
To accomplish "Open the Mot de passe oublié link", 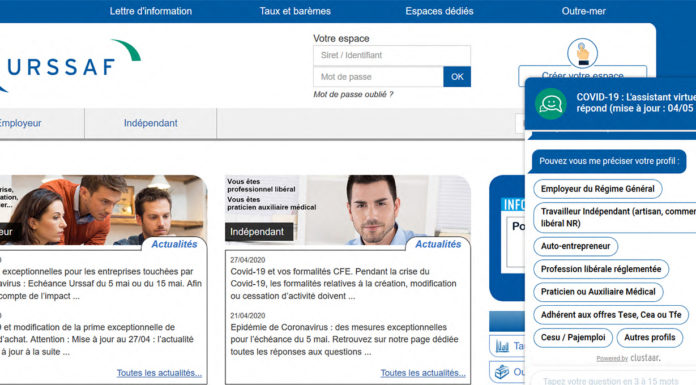I will 353,94.
